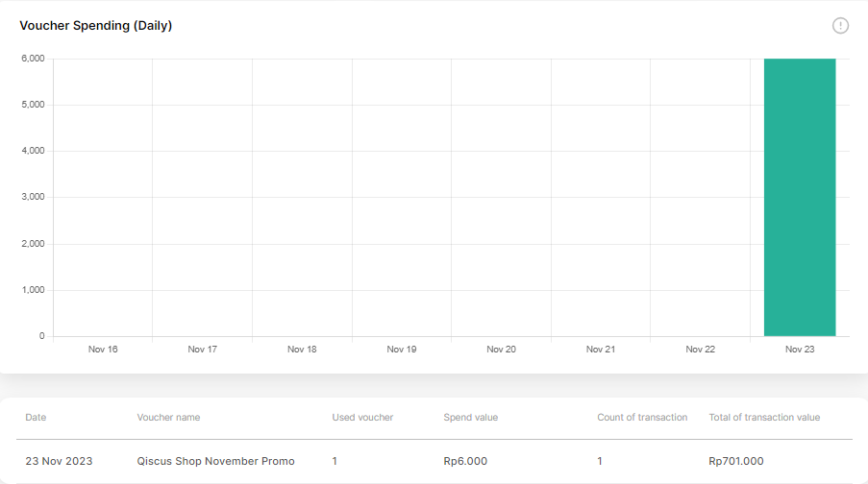
Task: Select the Date column header
Action: click(x=36, y=417)
